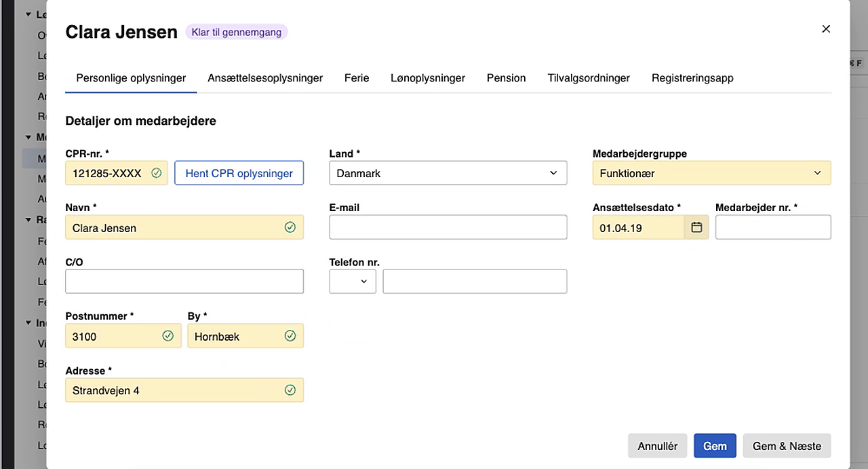The image size is (868, 469).
Task: Click the Clara Jensen dialog heading
Action: (121, 32)
